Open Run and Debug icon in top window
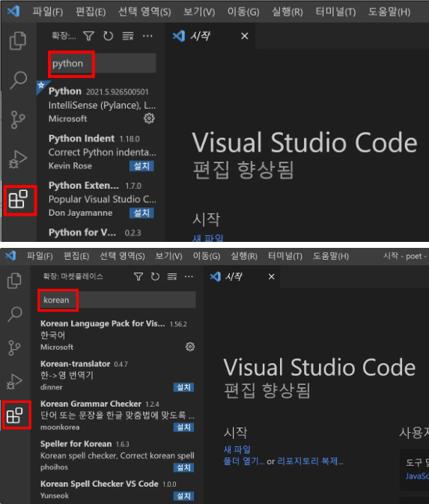The image size is (429, 504). pyautogui.click(x=18, y=159)
